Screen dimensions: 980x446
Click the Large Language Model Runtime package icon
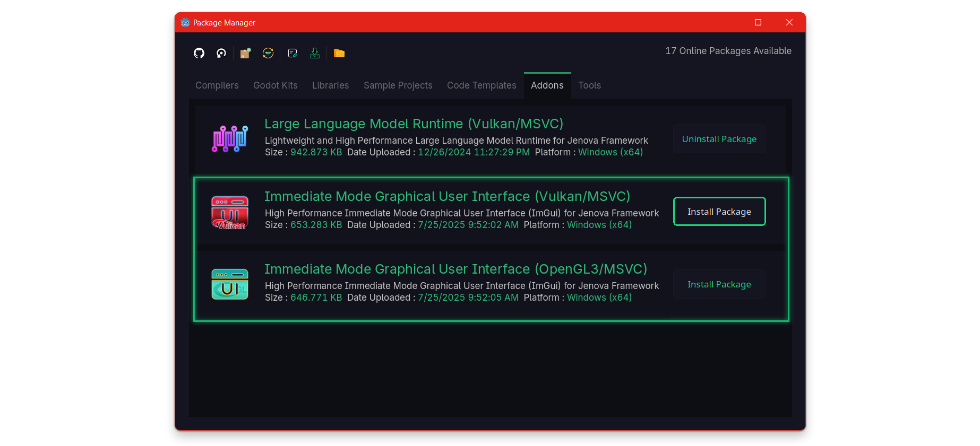tap(230, 139)
